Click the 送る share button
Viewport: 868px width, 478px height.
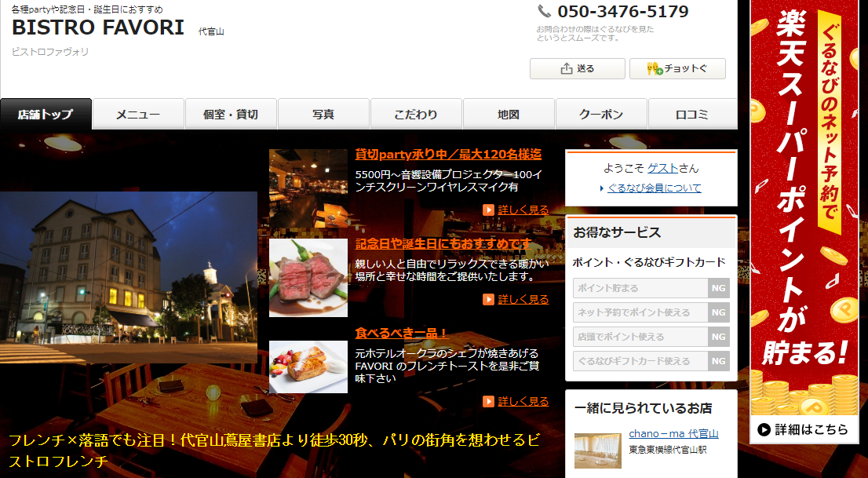[577, 69]
